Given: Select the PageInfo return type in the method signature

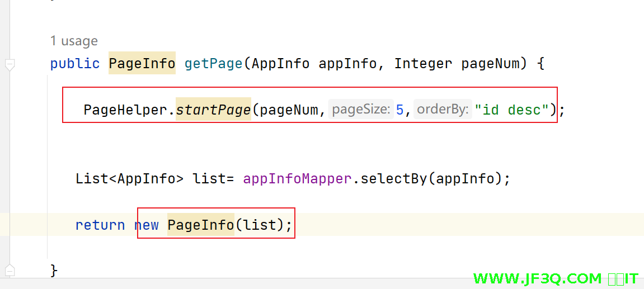Looking at the screenshot, I should [x=142, y=64].
